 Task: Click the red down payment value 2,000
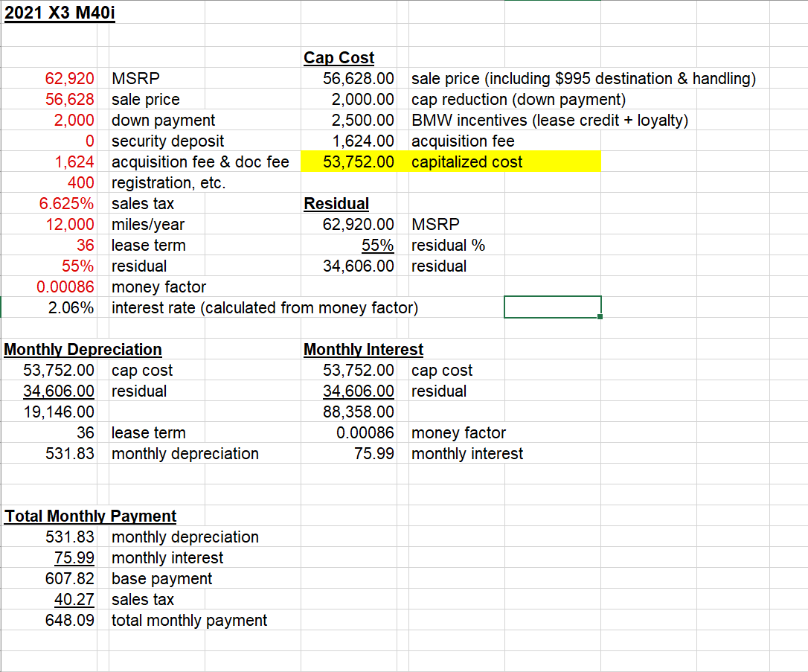click(74, 120)
